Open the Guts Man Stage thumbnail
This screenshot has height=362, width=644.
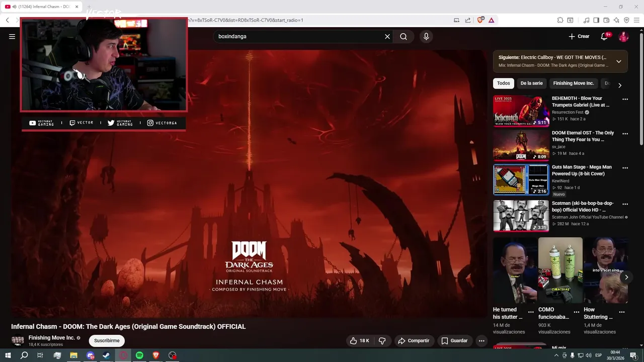tap(521, 179)
